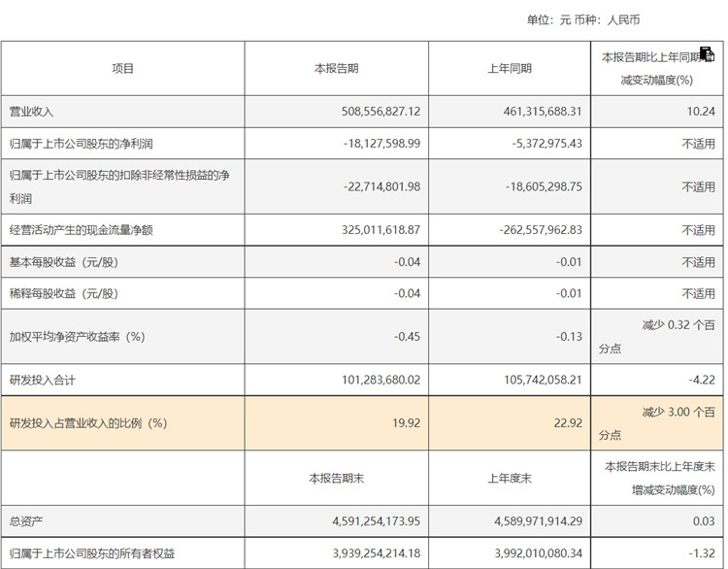
Task: Click the 归属于上市公司股东的所有者权益 row label
Action: point(92,553)
